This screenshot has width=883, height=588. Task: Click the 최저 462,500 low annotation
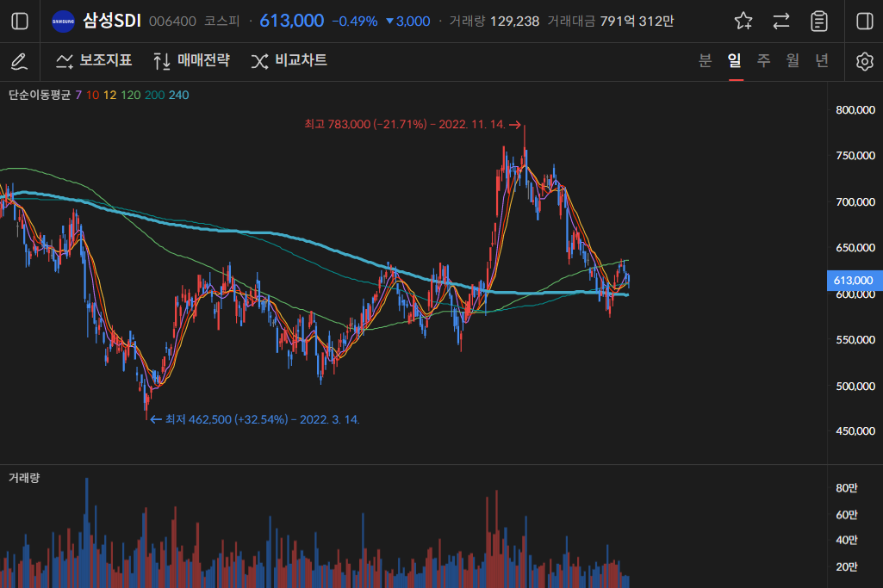255,420
